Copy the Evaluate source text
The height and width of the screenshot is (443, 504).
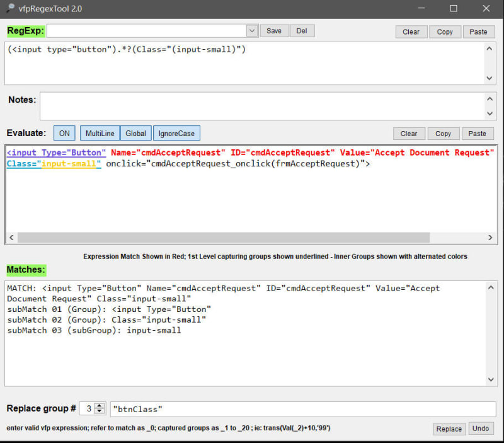coord(444,134)
